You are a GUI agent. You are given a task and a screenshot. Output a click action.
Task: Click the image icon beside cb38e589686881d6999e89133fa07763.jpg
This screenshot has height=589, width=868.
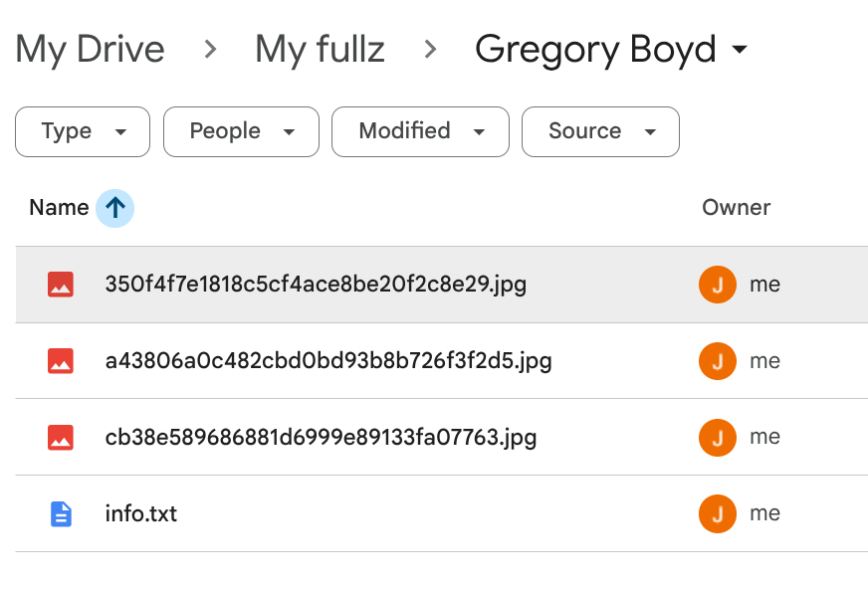pos(61,437)
